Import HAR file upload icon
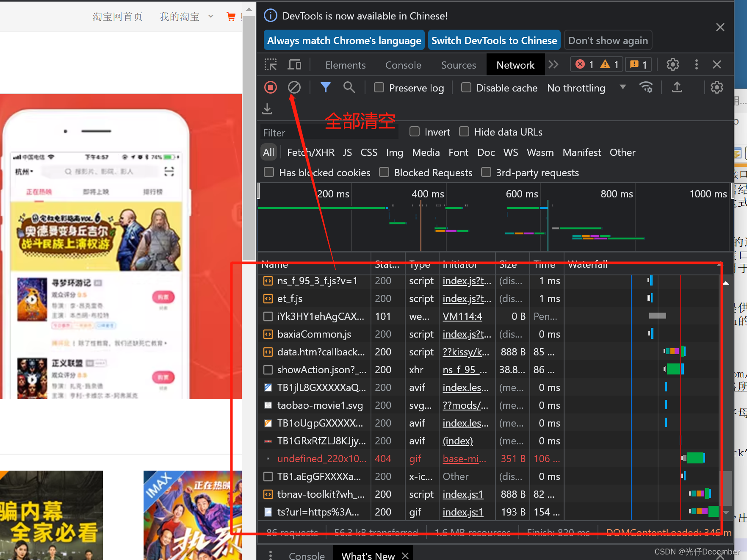The width and height of the screenshot is (747, 560). pos(677,87)
